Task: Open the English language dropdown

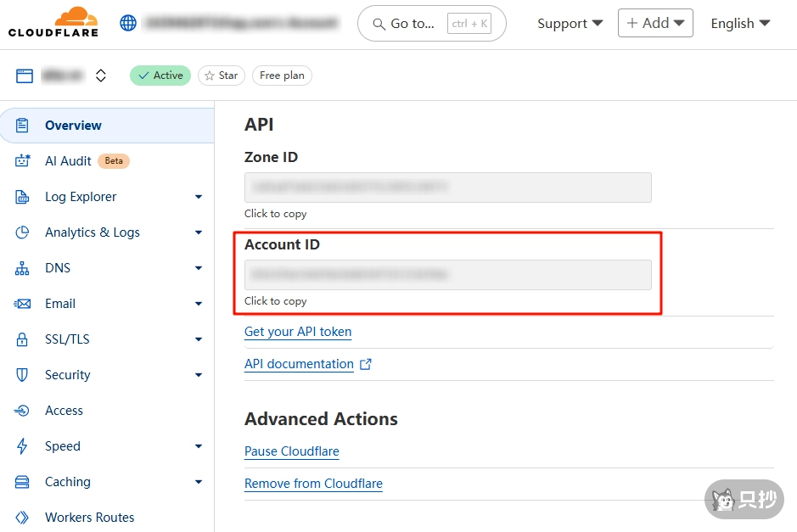Action: click(x=740, y=24)
